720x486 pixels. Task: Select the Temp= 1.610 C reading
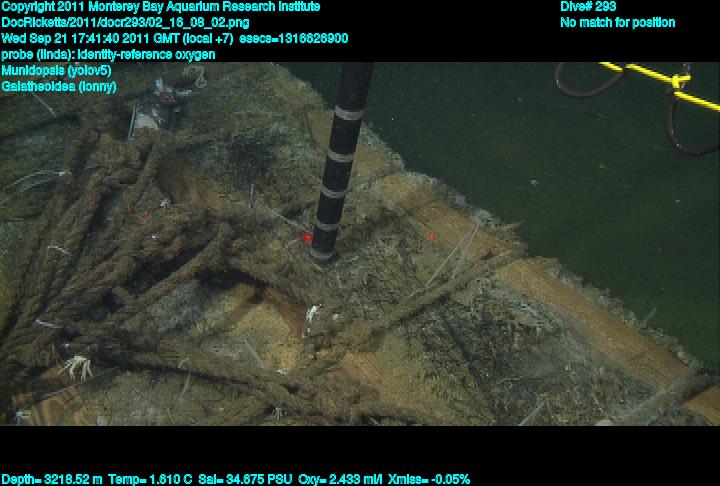(150, 480)
